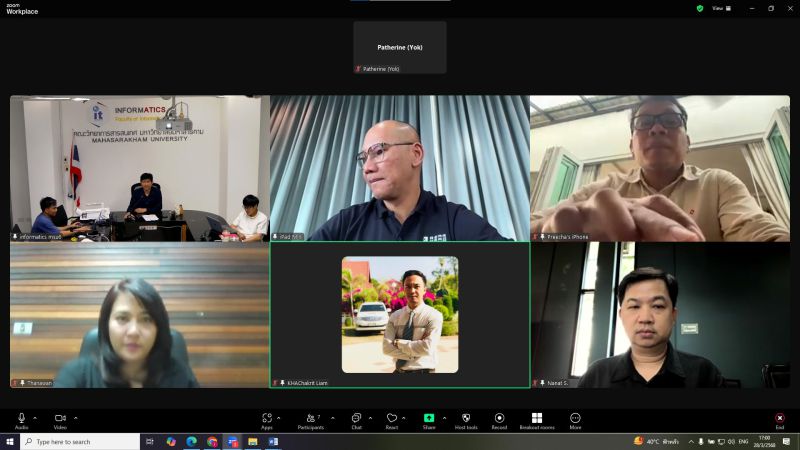This screenshot has width=800, height=450.
Task: Toggle meeting recording with Record
Action: point(499,418)
